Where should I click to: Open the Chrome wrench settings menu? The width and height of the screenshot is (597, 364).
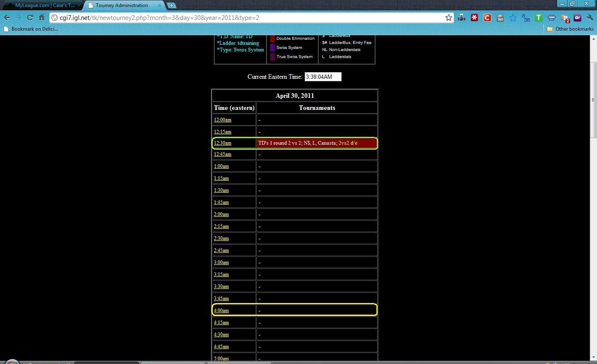coord(590,17)
